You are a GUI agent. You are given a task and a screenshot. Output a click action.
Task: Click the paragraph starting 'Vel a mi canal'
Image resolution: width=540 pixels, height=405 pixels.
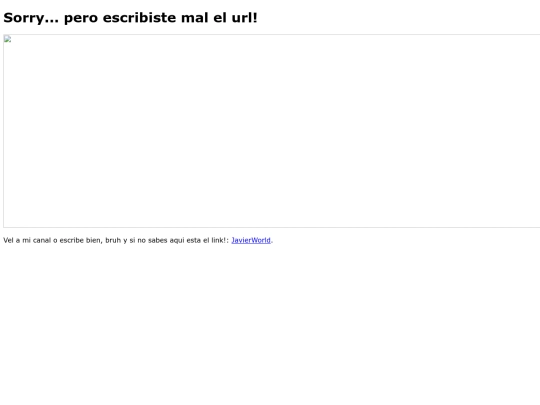138,240
